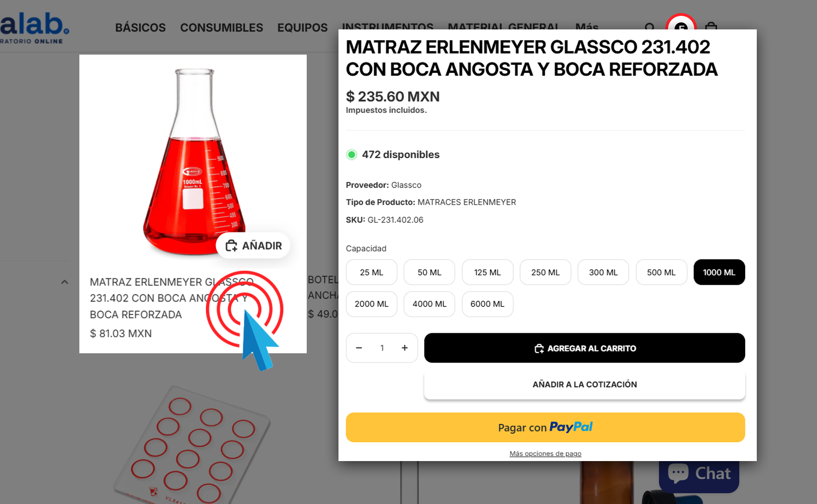This screenshot has width=817, height=504.
Task: Click AGREGAR AL CARRITO button
Action: 585,348
